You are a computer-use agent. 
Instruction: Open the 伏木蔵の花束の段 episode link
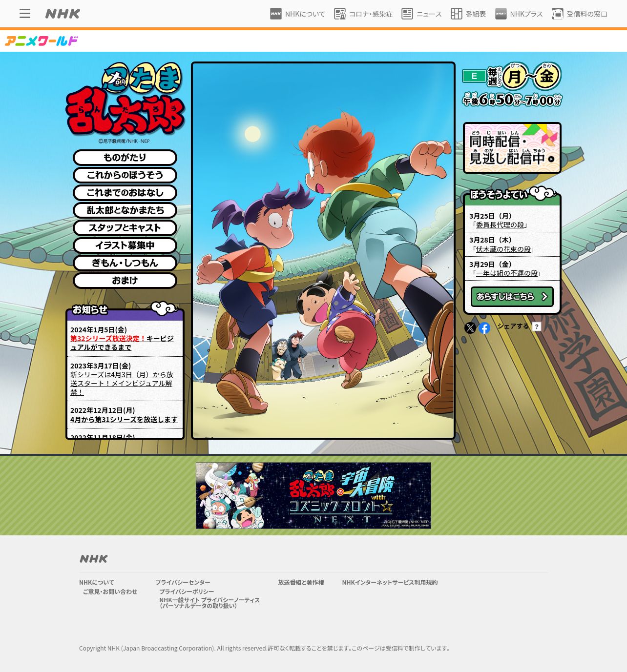pyautogui.click(x=503, y=249)
